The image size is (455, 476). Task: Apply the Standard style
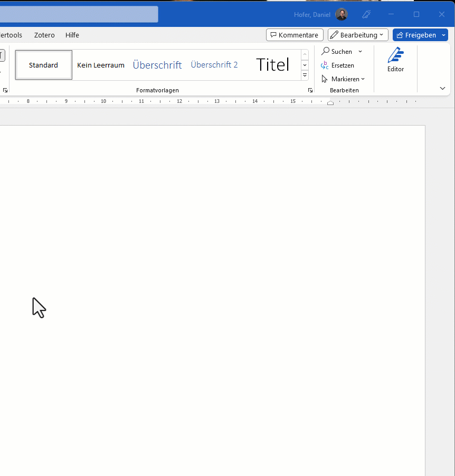tap(44, 65)
